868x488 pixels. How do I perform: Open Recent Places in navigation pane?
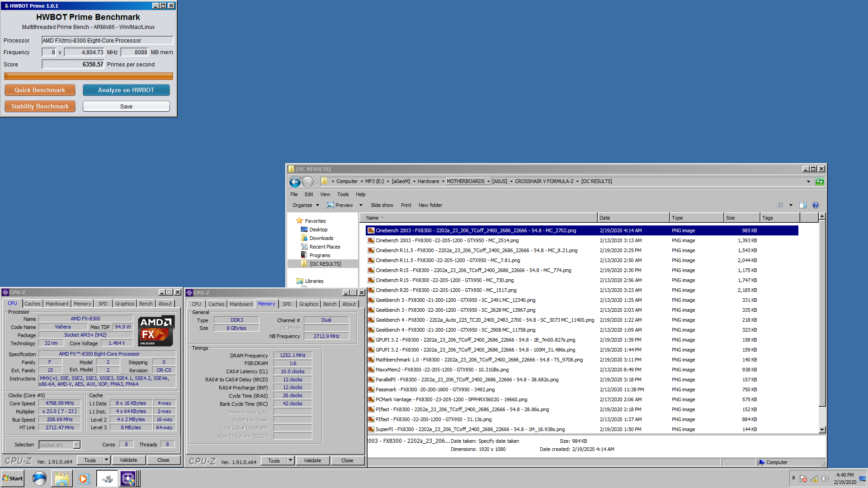325,247
